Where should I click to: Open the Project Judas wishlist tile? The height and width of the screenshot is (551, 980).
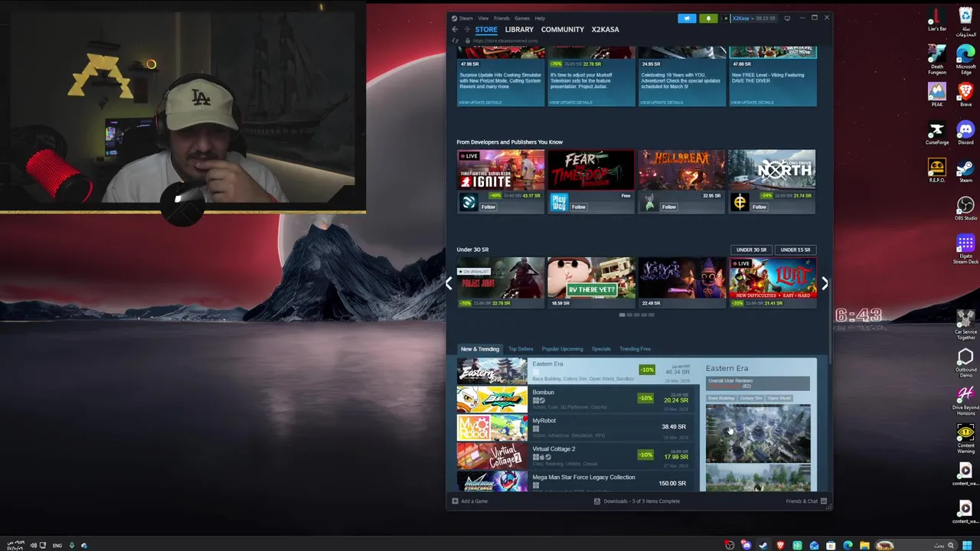501,282
